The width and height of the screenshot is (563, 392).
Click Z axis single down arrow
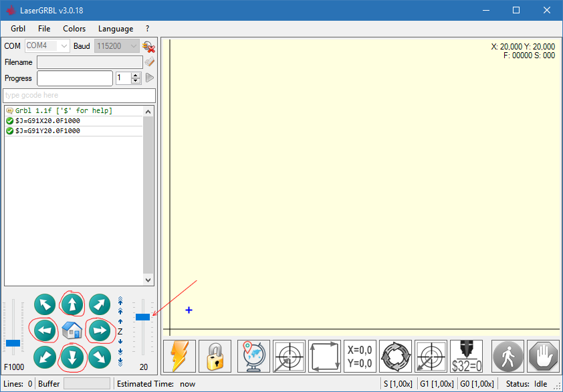pyautogui.click(x=120, y=341)
